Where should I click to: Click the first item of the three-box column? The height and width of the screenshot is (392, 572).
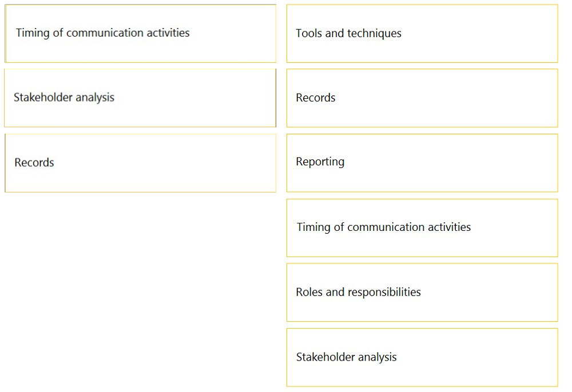coord(141,34)
